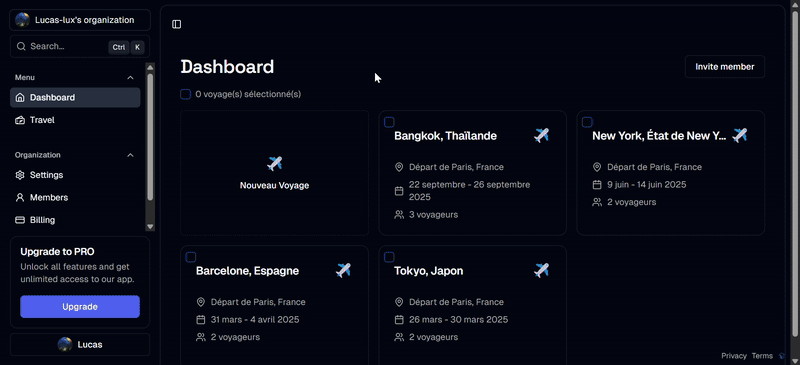Open the Barcelone, Espagne trip title
The width and height of the screenshot is (800, 365).
(247, 271)
